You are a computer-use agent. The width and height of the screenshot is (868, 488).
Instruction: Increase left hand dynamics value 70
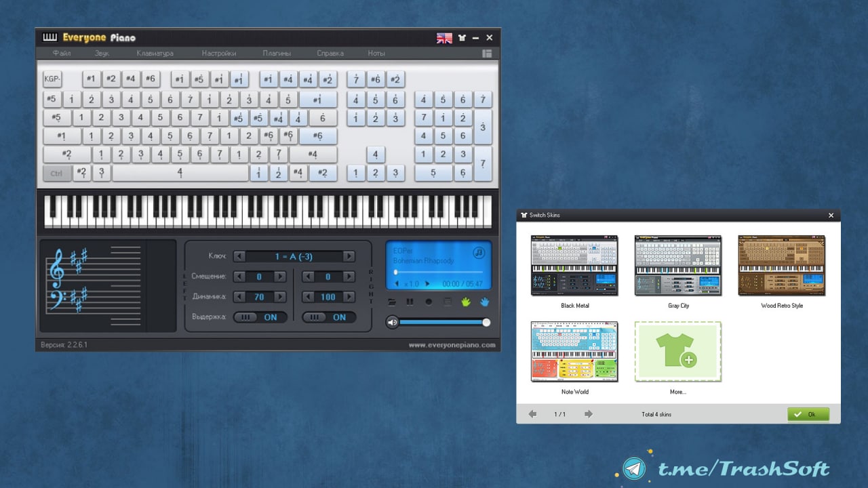click(280, 297)
